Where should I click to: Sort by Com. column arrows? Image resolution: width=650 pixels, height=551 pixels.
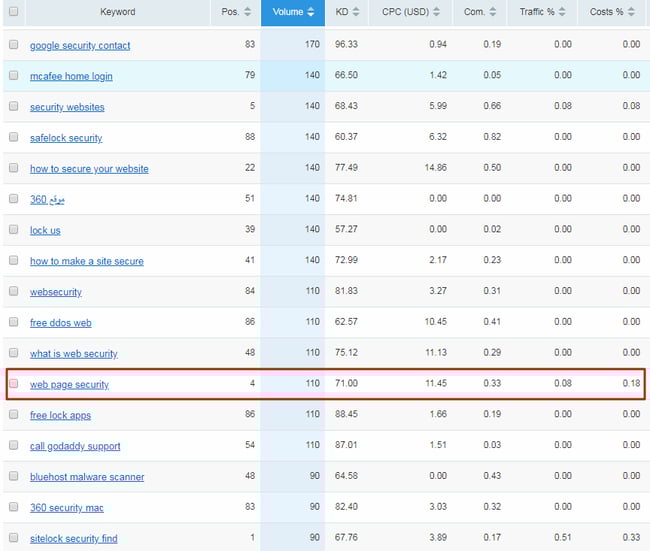click(492, 12)
